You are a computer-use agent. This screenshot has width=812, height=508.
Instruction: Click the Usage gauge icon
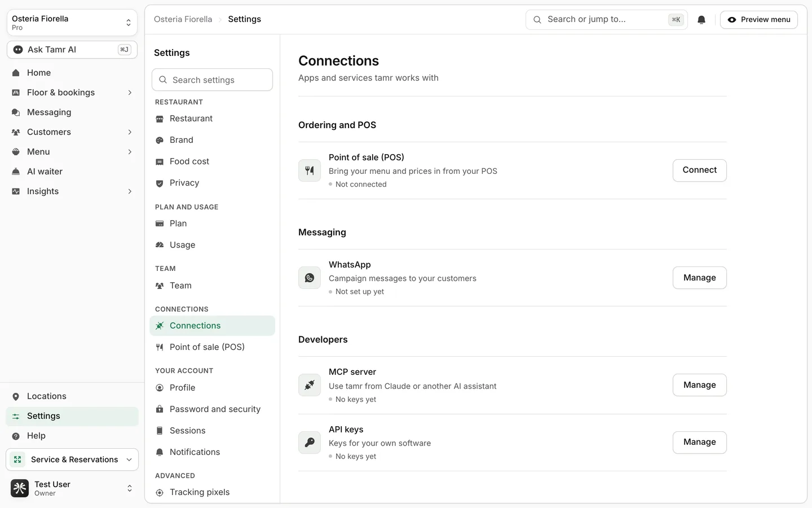point(160,245)
